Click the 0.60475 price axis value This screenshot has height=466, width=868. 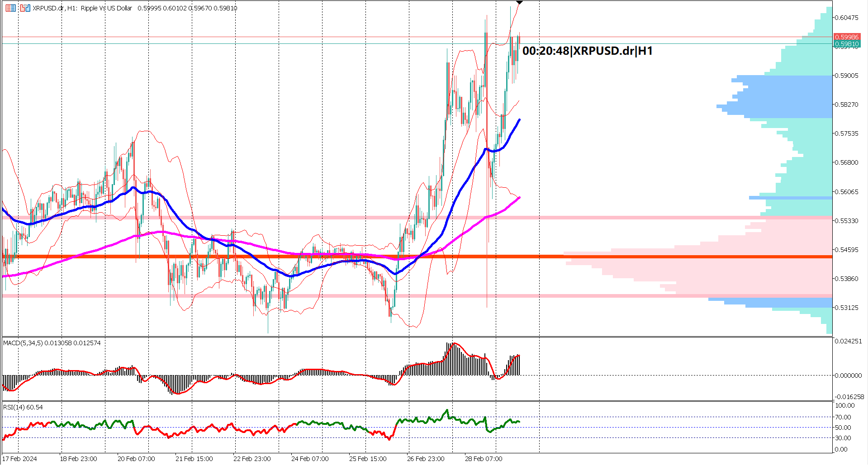point(846,18)
